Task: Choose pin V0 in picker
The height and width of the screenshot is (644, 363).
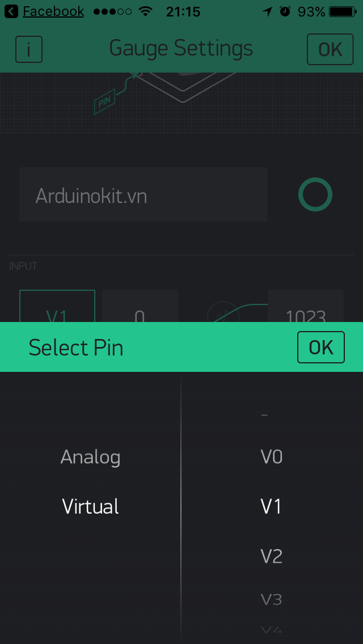Action: (x=271, y=457)
